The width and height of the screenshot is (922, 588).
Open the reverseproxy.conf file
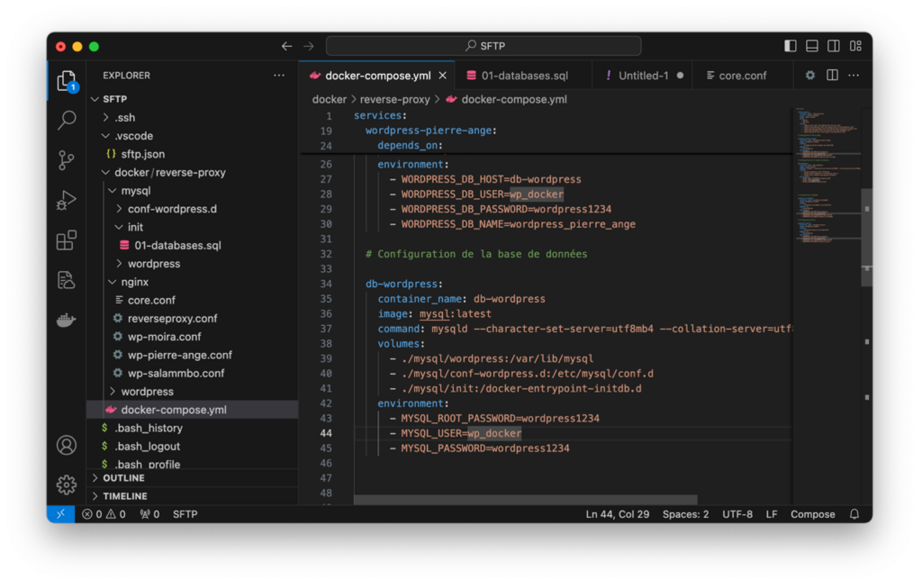tap(193, 318)
